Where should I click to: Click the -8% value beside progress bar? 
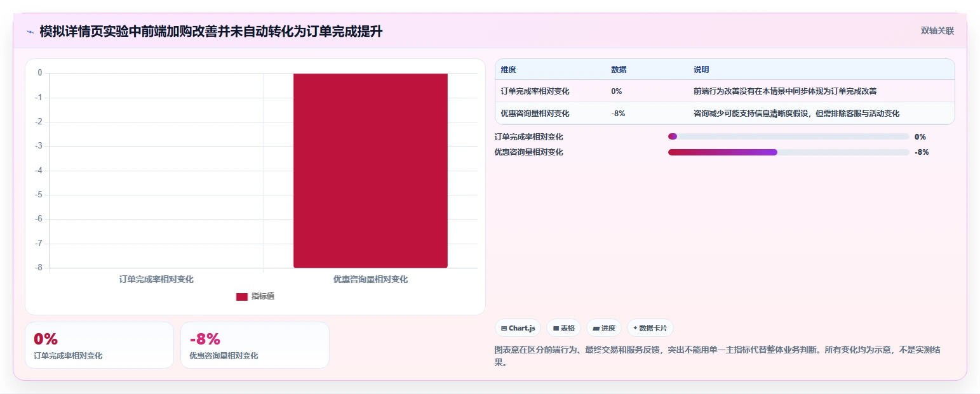click(922, 152)
